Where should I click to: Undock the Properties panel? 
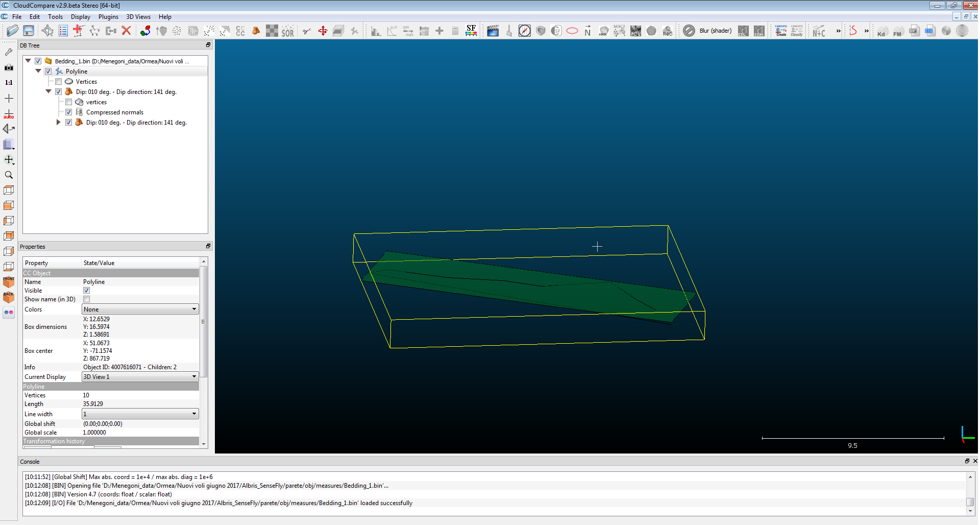[208, 246]
